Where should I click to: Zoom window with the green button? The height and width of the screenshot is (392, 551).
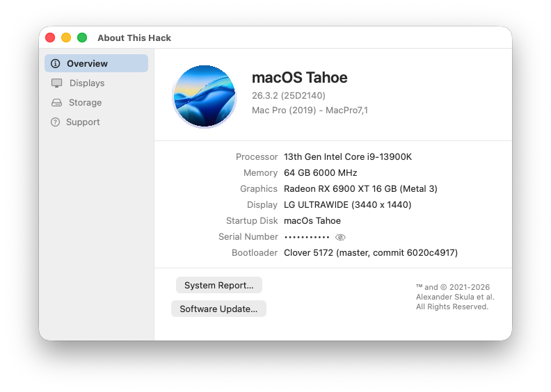[x=82, y=38]
